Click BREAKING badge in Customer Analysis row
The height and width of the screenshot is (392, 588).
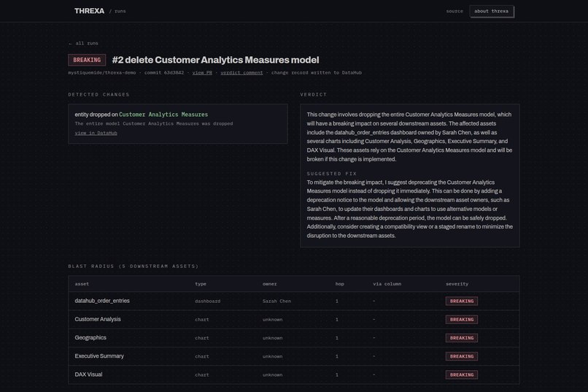click(x=462, y=320)
